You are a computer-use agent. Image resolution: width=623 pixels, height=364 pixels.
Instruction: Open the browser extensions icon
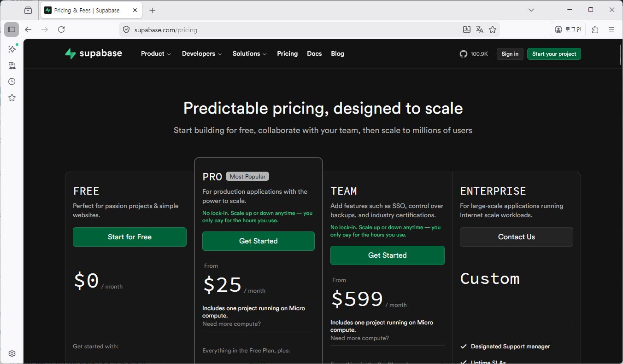click(595, 29)
